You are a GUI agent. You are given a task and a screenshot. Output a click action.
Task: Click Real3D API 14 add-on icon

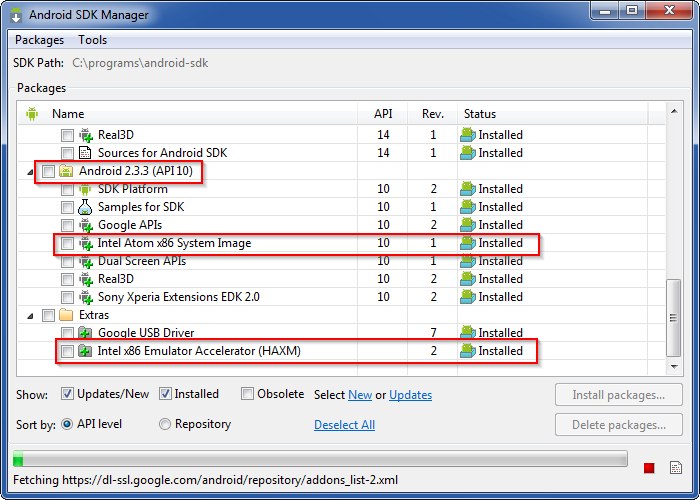[x=86, y=135]
